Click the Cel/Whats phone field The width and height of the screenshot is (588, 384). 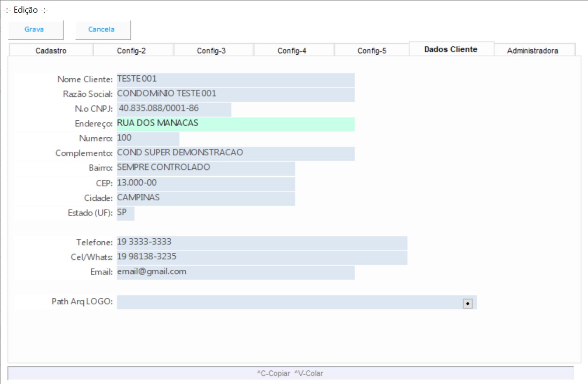click(x=261, y=258)
